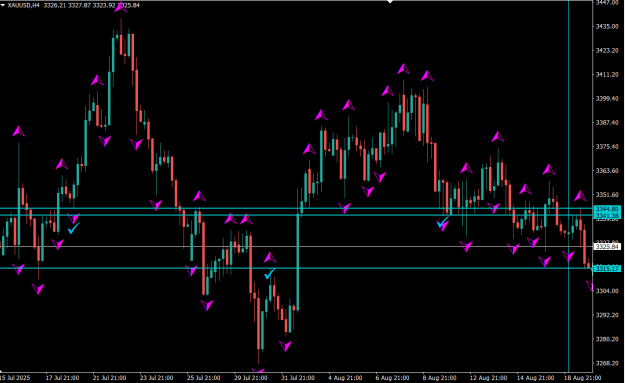Click the 8 Aug 21:00 time label

(x=439, y=378)
